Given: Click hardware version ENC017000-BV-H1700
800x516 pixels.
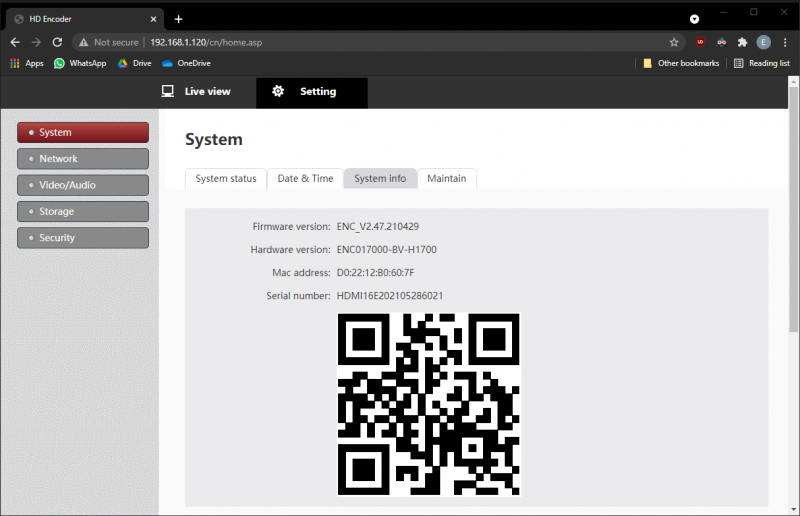Looking at the screenshot, I should 387,250.
